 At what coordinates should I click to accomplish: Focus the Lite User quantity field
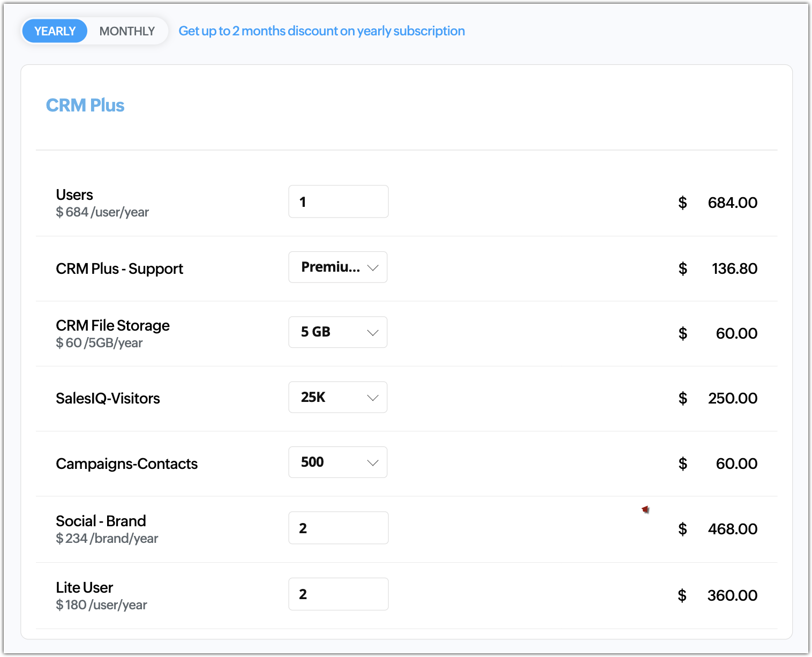[x=338, y=594]
